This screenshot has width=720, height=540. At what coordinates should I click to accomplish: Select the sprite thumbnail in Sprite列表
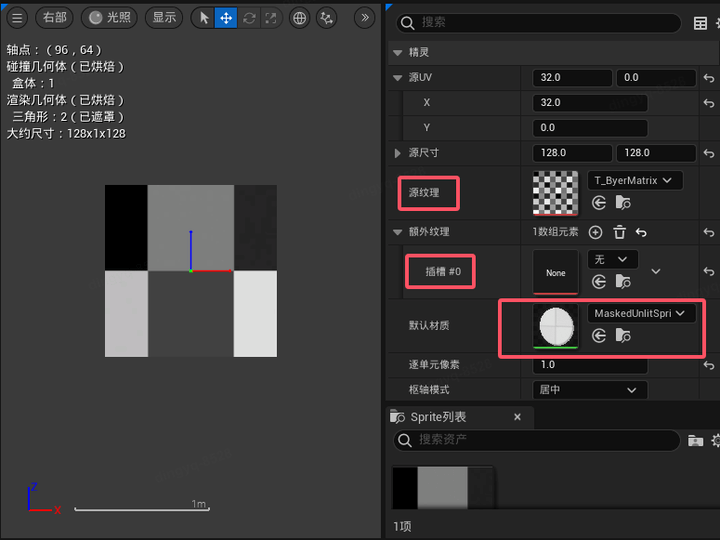(x=443, y=488)
